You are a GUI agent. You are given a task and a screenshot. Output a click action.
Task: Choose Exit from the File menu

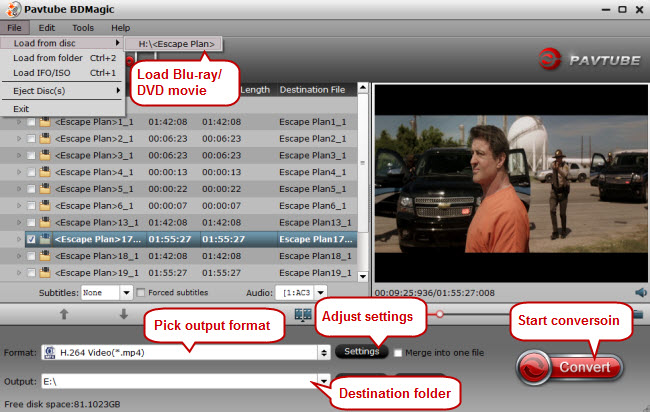coord(62,109)
